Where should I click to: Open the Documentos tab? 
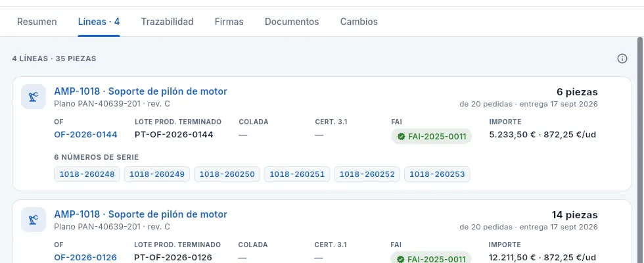click(292, 22)
